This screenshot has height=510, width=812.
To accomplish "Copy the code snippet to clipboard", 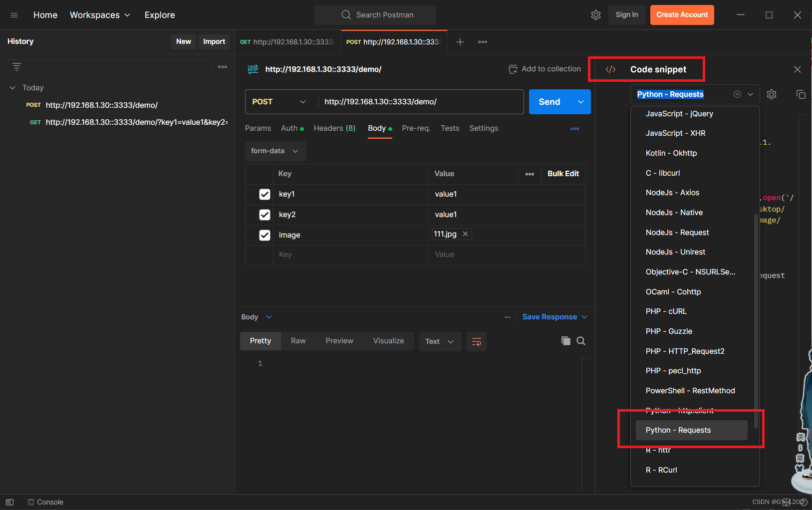I will [801, 94].
